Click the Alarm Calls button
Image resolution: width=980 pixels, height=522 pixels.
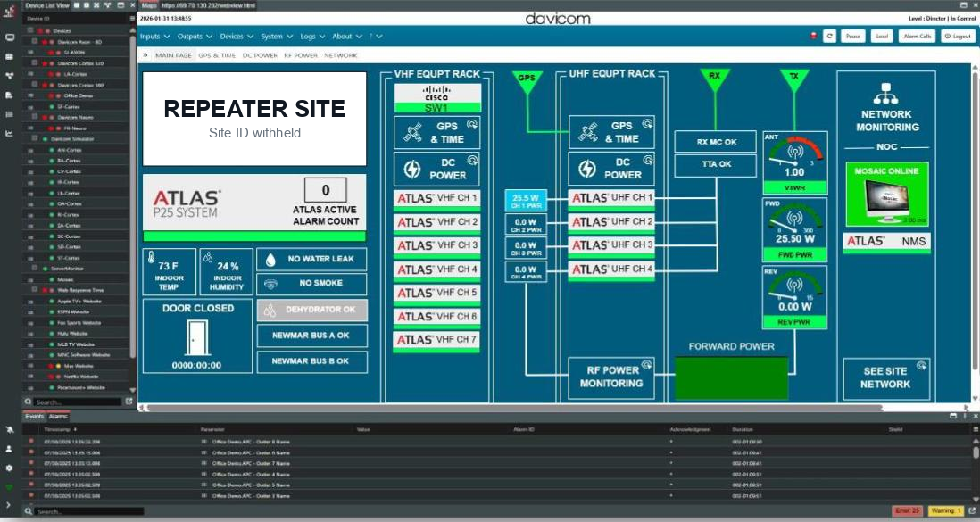918,37
